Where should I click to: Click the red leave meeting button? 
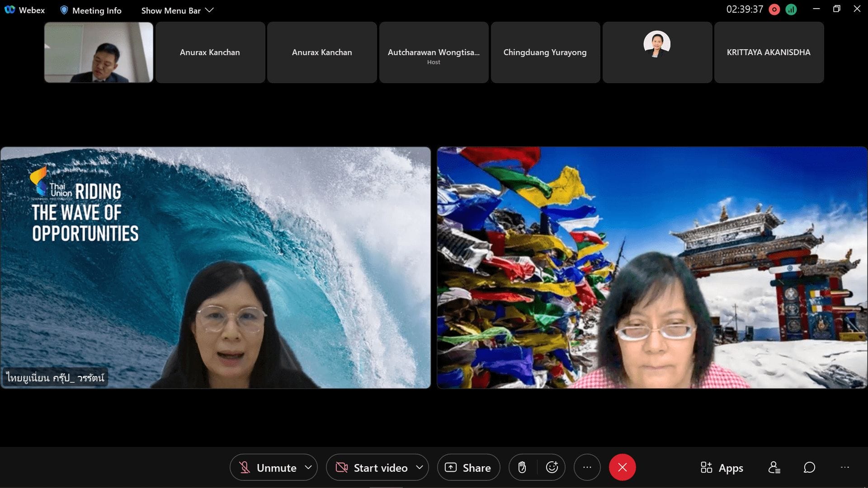point(622,467)
